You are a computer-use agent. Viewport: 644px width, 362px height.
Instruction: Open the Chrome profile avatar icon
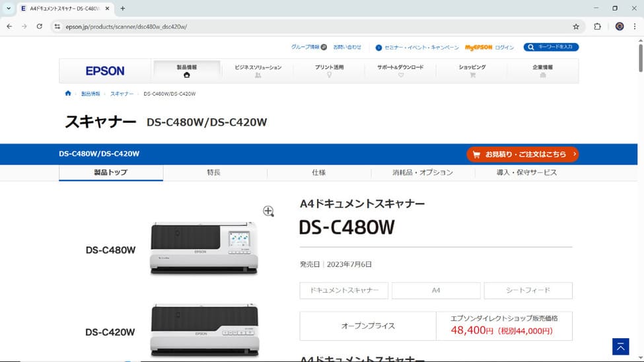pos(620,26)
